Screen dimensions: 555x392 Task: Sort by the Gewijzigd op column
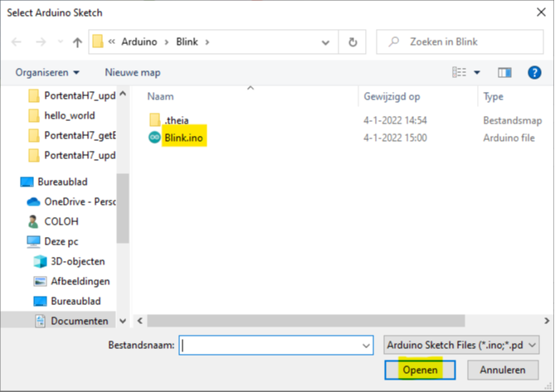pyautogui.click(x=392, y=97)
